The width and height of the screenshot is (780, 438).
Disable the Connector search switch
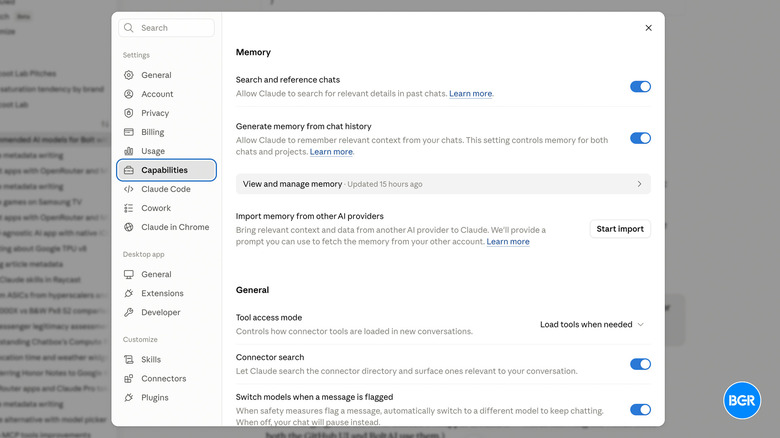(x=640, y=364)
